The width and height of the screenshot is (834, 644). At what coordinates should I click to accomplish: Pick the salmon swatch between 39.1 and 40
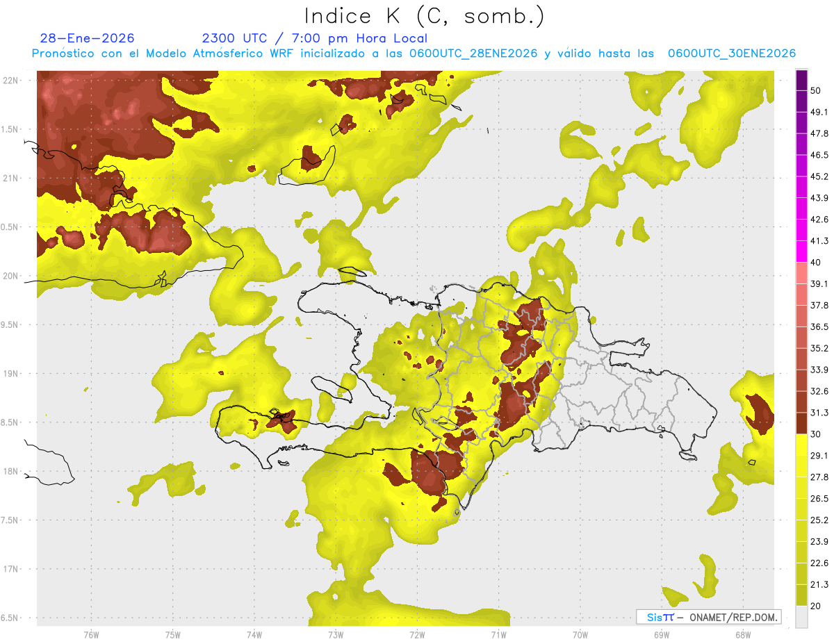(801, 273)
